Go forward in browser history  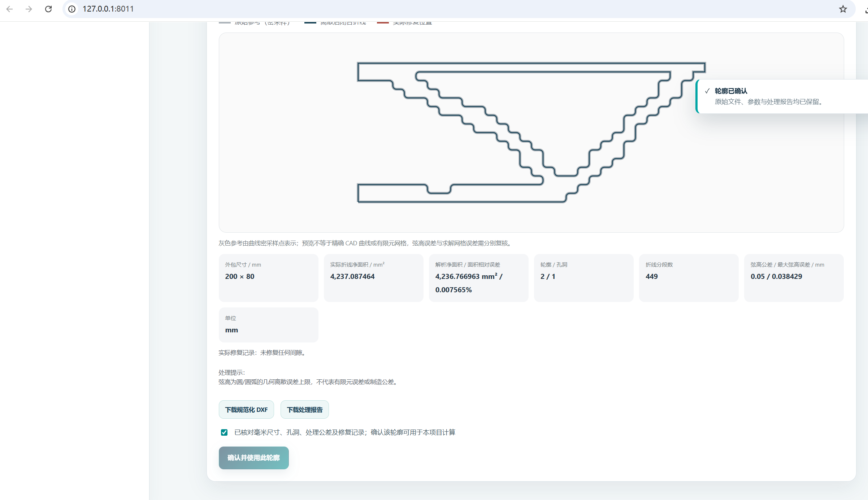29,9
